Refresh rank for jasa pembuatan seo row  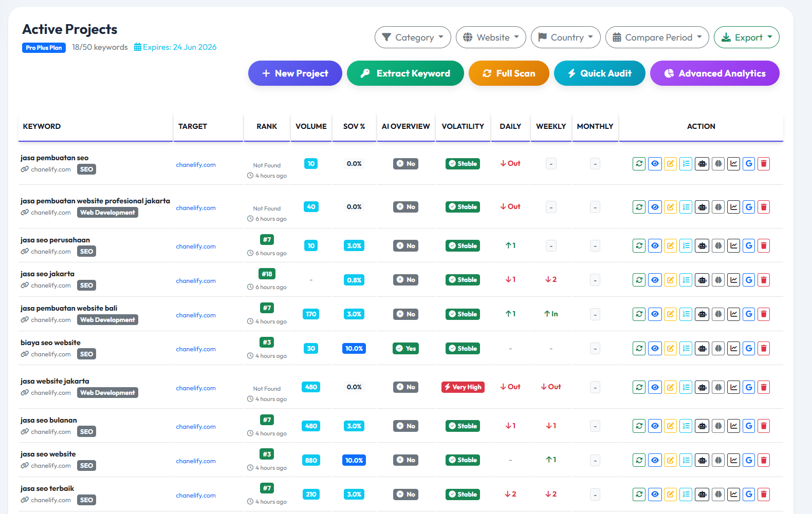coord(639,164)
